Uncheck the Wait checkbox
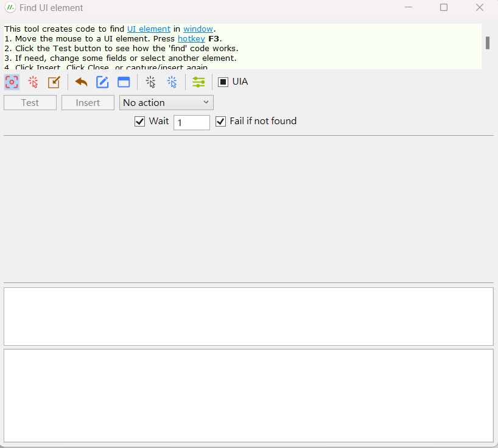The width and height of the screenshot is (498, 448). click(140, 121)
